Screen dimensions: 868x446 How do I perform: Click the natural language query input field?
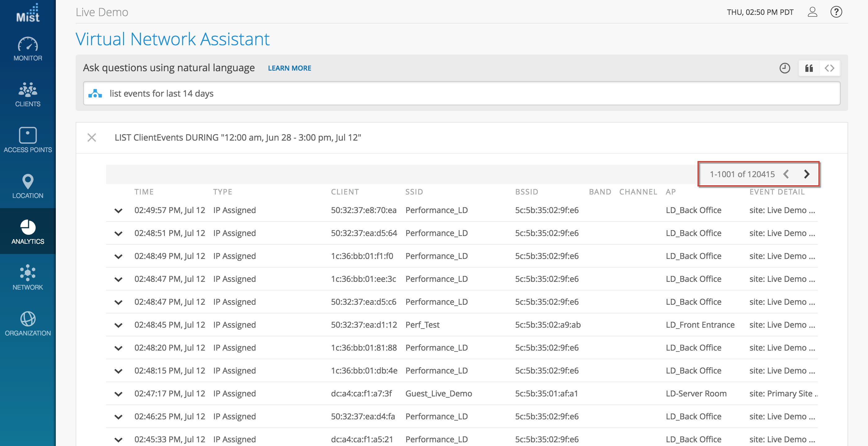click(x=472, y=93)
